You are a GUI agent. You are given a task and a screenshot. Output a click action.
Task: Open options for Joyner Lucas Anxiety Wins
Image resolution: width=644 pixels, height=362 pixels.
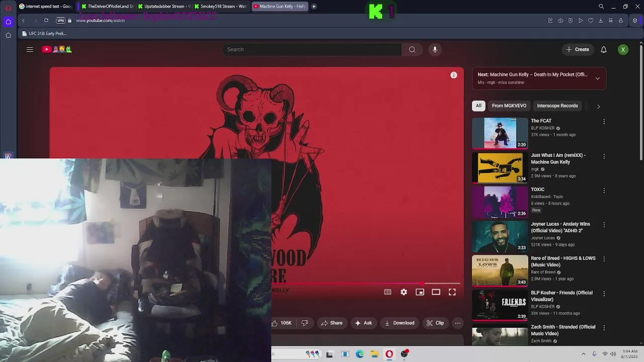click(604, 225)
